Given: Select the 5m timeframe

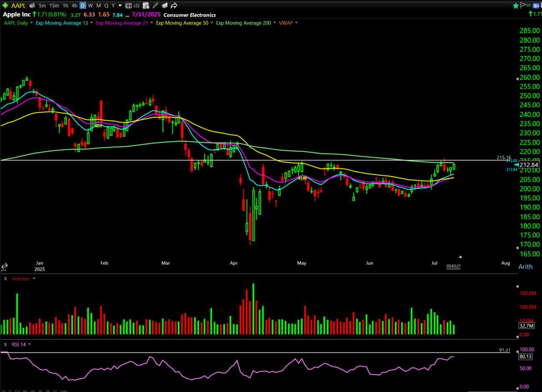Looking at the screenshot, I should pos(42,5).
